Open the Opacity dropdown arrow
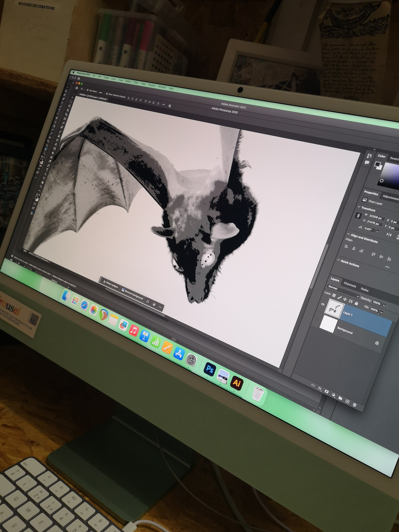 click(384, 306)
